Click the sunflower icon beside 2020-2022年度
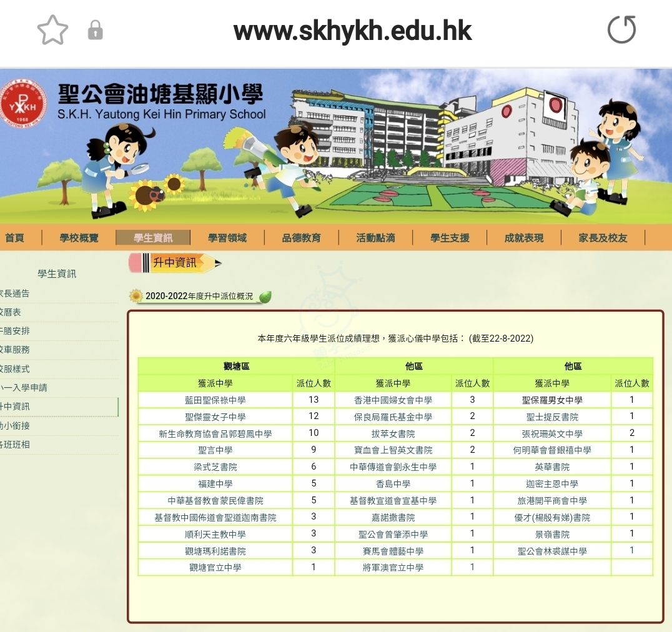672x632 pixels. pos(136,296)
